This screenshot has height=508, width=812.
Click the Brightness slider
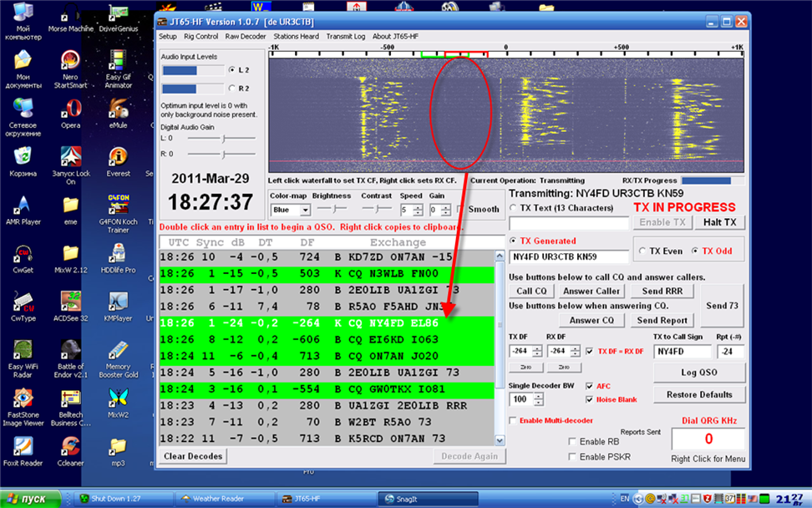332,210
